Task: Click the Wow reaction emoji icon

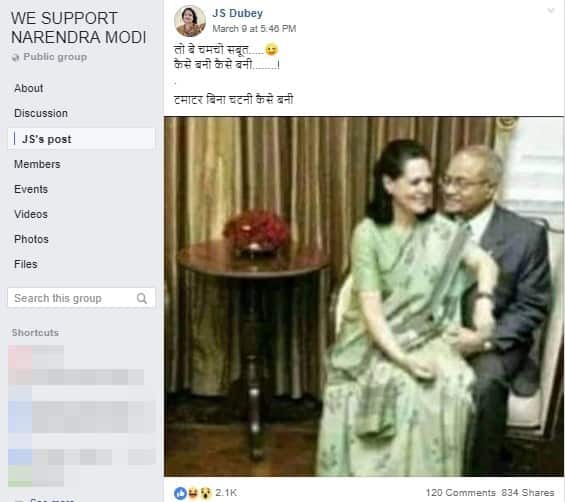Action: click(206, 493)
